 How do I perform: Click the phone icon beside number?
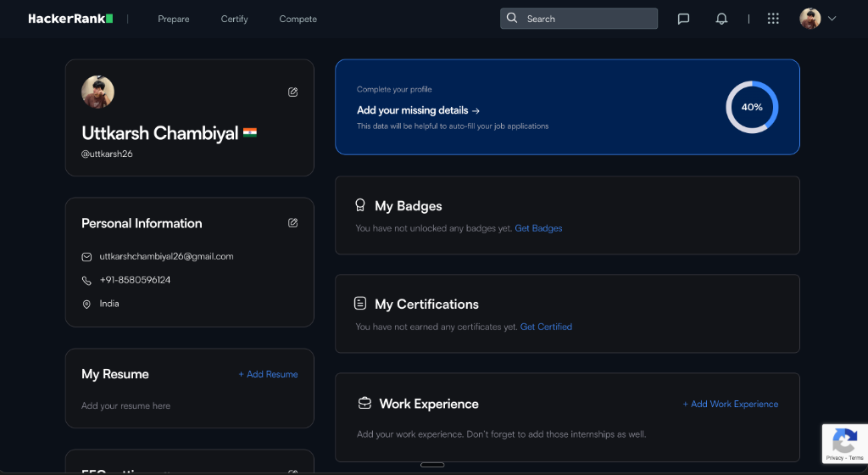(x=86, y=281)
